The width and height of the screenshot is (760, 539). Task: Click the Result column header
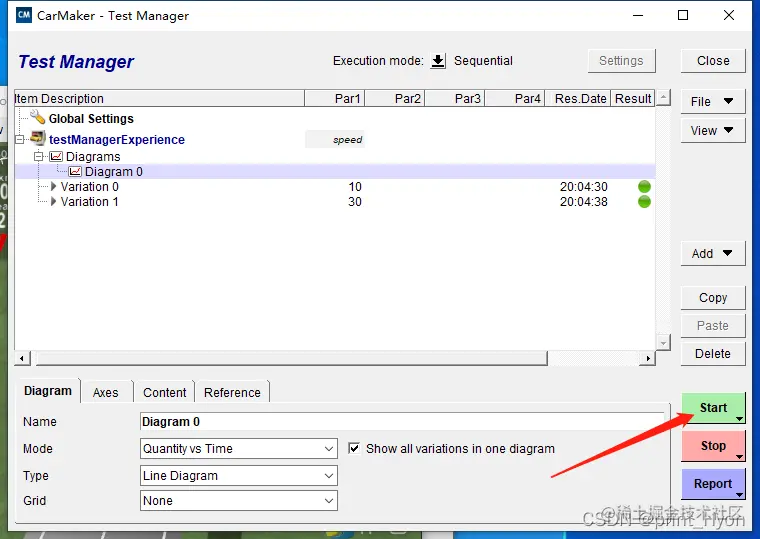[x=633, y=98]
